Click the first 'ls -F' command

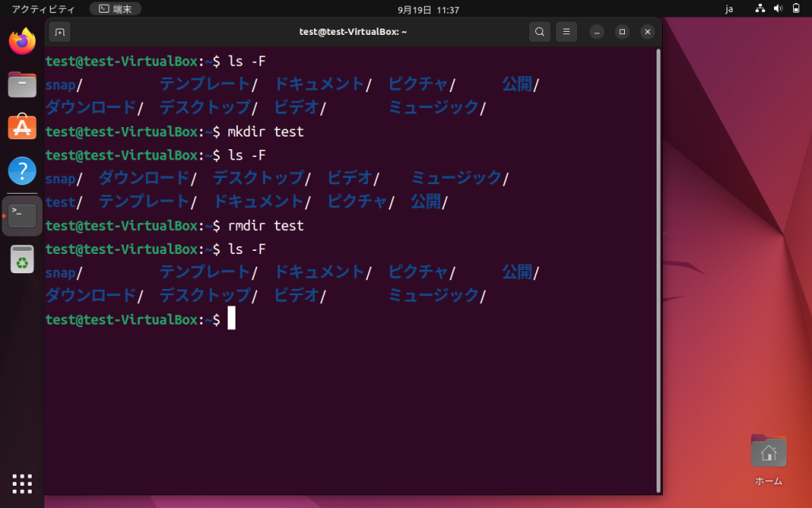point(247,61)
